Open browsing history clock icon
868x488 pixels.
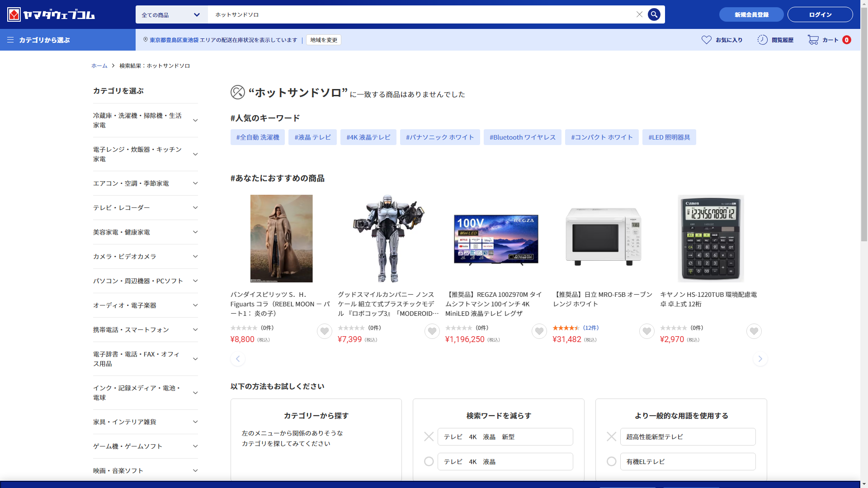tap(763, 40)
